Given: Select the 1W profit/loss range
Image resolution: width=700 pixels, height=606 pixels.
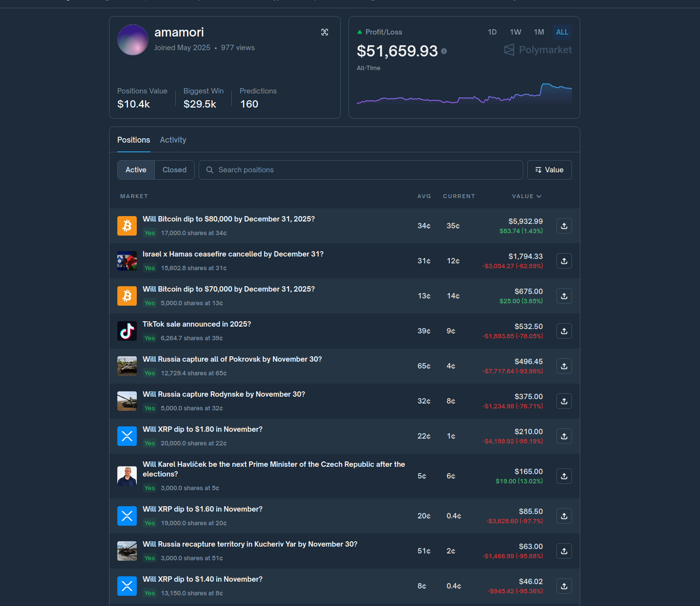Looking at the screenshot, I should [x=516, y=32].
